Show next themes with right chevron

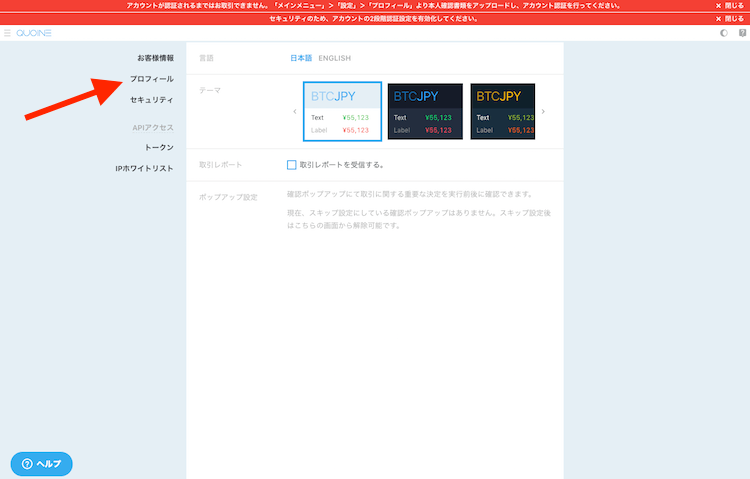[543, 111]
